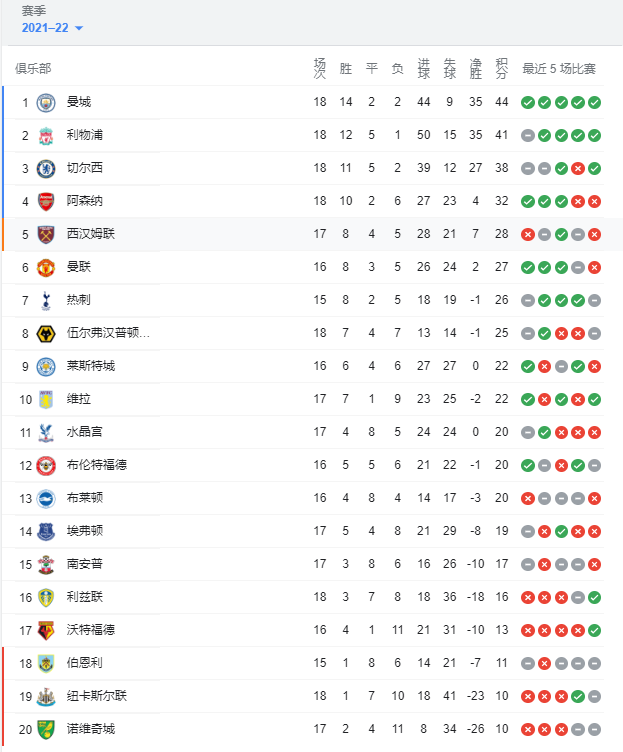Viewport: 623px width, 752px height.
Task: Click the Liverpool club crest
Action: tap(46, 136)
